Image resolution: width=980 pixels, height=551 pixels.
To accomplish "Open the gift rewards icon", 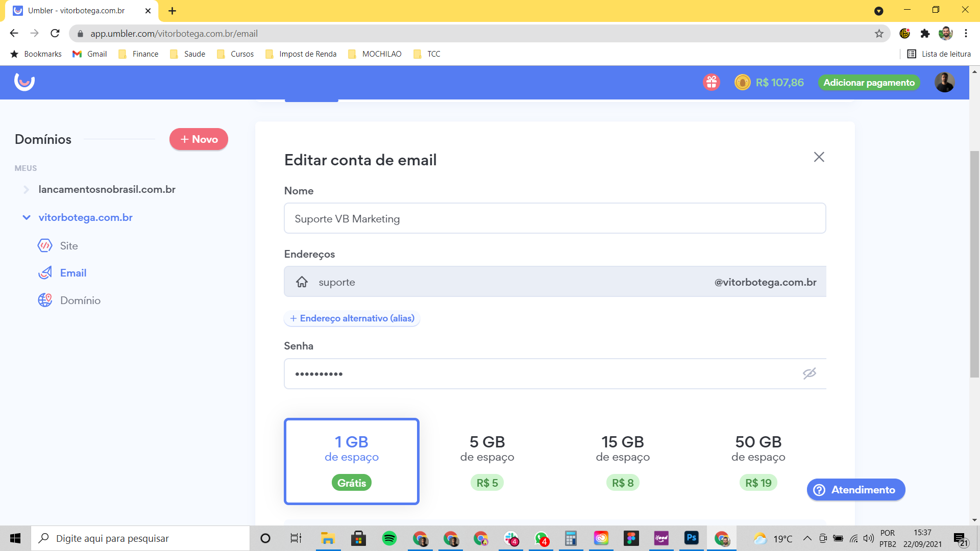I will coord(711,82).
